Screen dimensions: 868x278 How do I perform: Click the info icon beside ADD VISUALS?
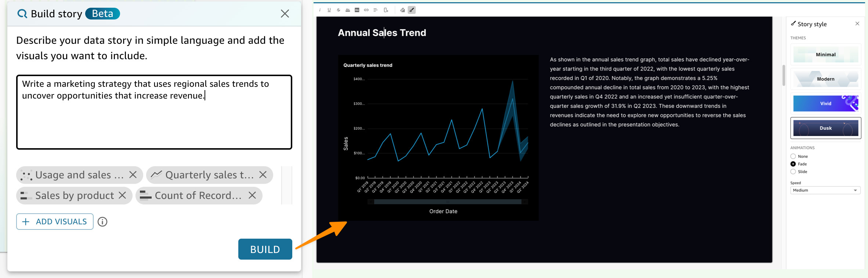(x=102, y=222)
